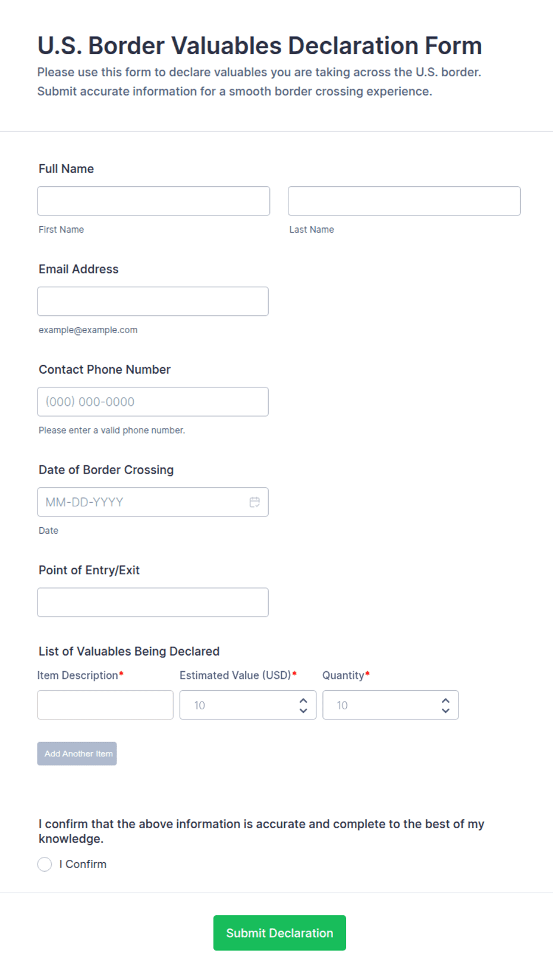Click the form title heading
This screenshot has width=553, height=980.
click(260, 46)
